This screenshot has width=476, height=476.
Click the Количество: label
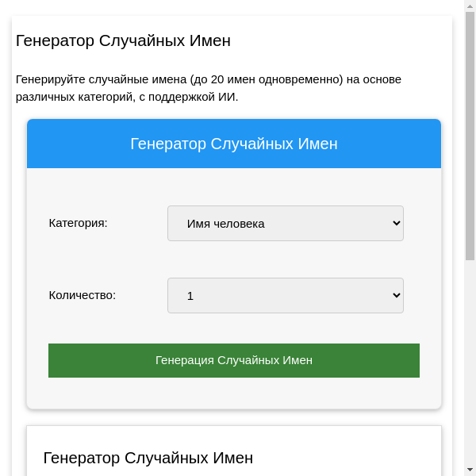point(82,295)
